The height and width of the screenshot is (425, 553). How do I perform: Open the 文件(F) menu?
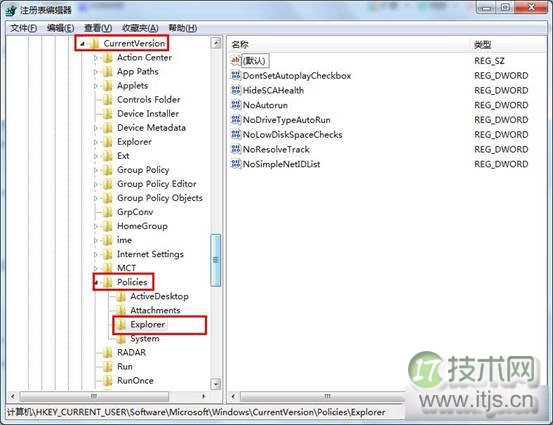23,28
